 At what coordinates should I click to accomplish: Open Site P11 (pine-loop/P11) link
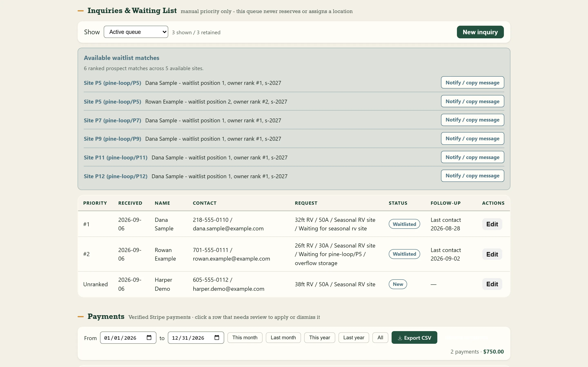click(116, 158)
